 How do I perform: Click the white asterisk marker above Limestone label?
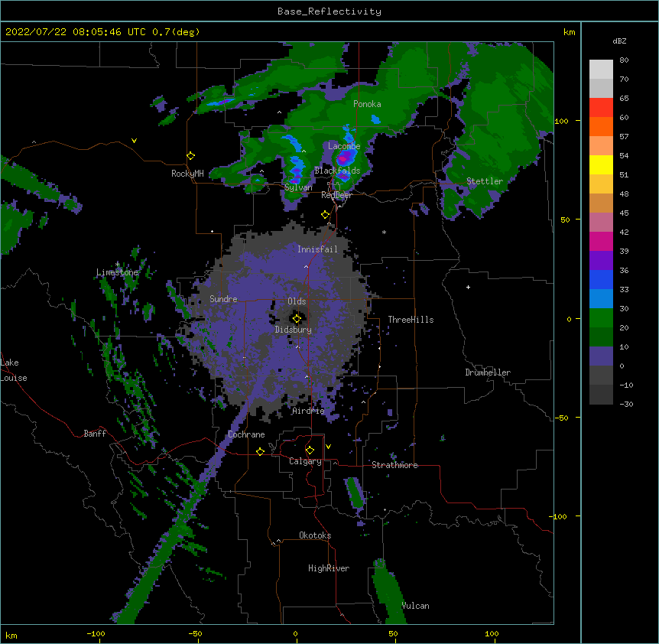(x=117, y=265)
